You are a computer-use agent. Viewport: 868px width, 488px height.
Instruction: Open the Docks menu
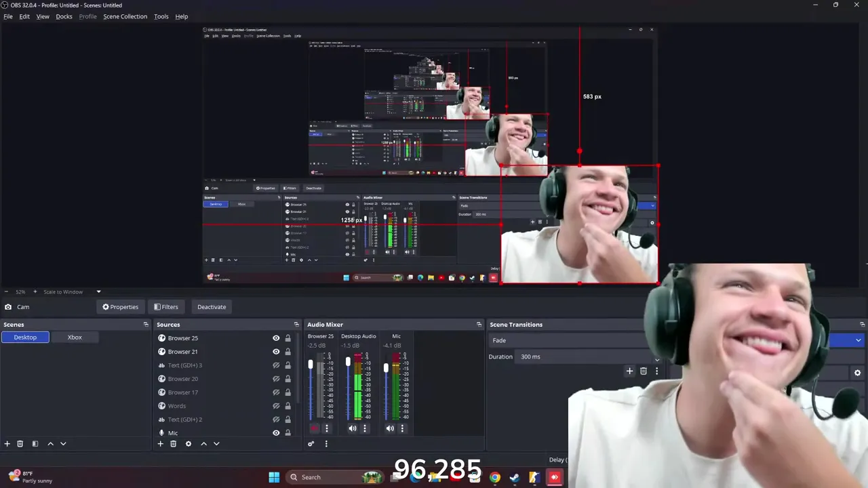coord(64,16)
